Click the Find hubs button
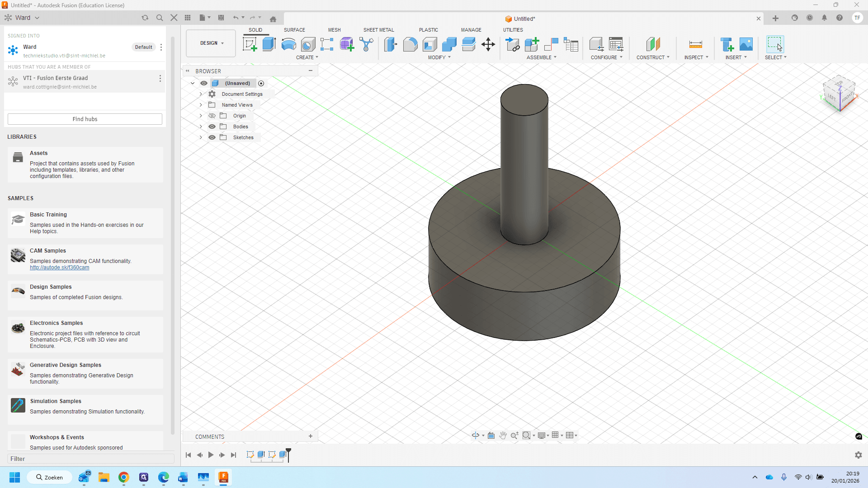The width and height of the screenshot is (868, 488). (x=85, y=119)
